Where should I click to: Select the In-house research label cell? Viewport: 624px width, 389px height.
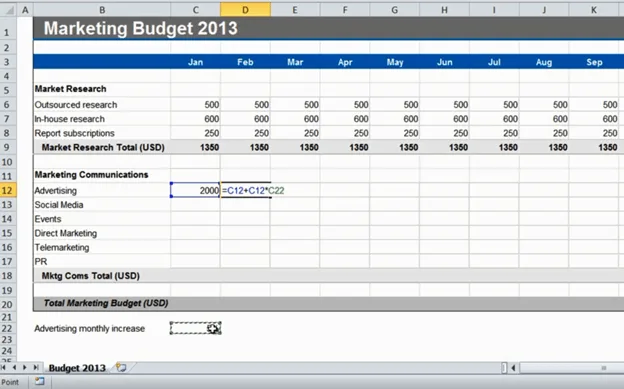tap(102, 119)
